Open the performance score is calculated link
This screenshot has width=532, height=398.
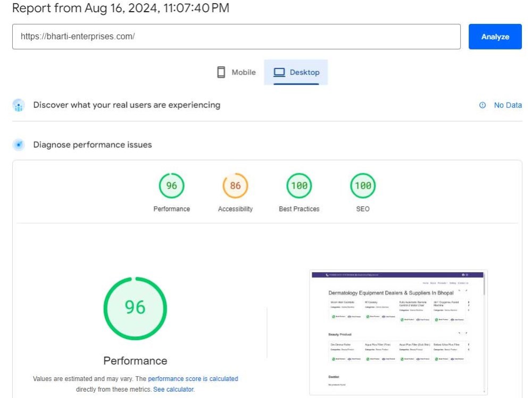point(193,379)
